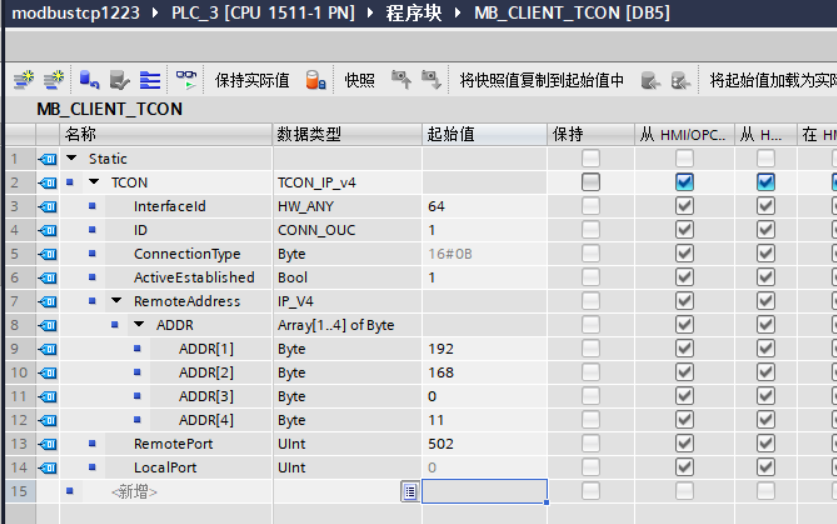Click the expand all rows toolbar icon
This screenshot has width=837, height=524.
[150, 80]
